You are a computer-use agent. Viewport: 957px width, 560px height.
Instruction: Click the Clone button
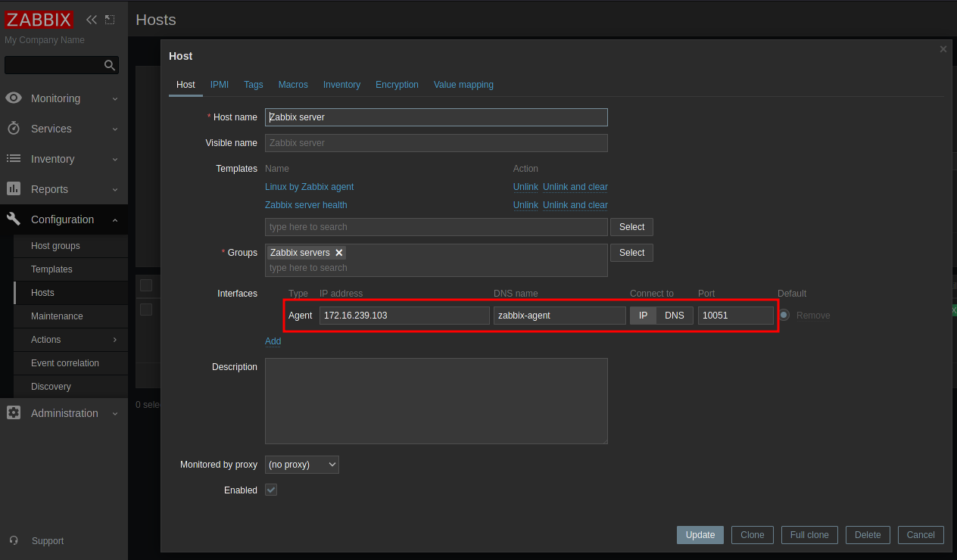pos(753,535)
